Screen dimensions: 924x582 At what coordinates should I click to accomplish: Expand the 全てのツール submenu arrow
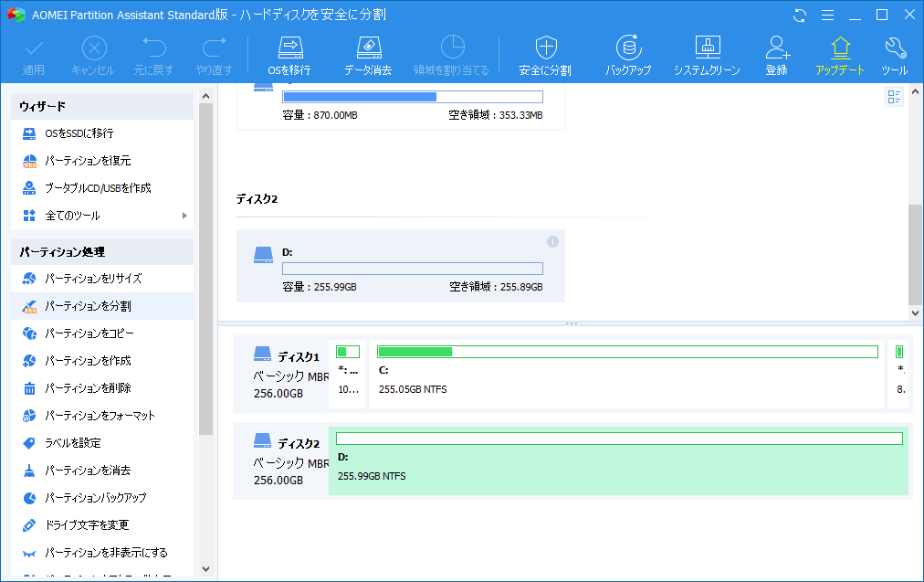pyautogui.click(x=184, y=216)
